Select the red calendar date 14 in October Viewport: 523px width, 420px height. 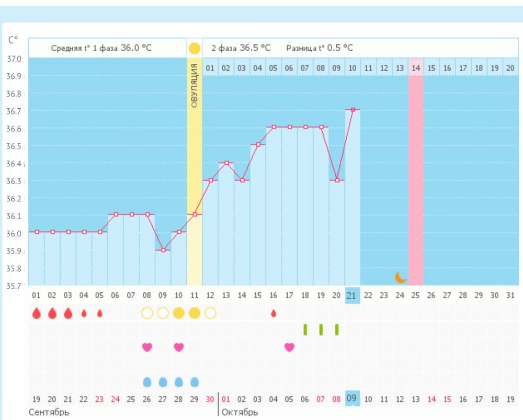431,399
